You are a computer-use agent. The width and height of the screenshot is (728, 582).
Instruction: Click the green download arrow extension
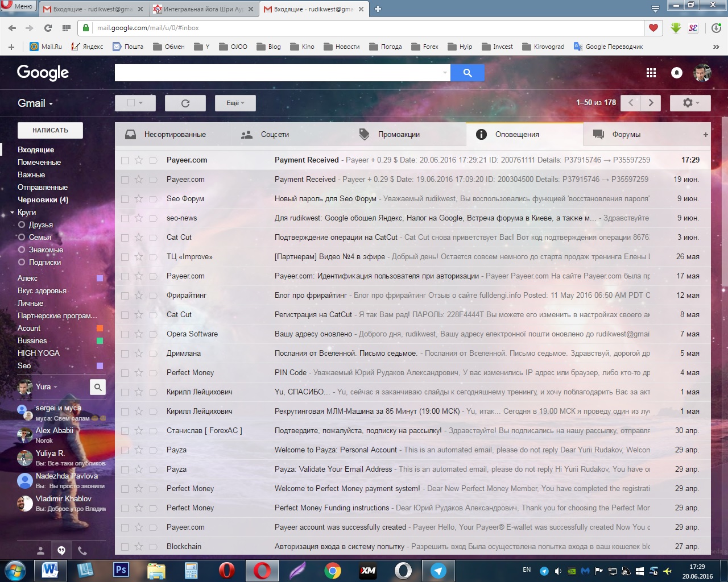tap(676, 28)
